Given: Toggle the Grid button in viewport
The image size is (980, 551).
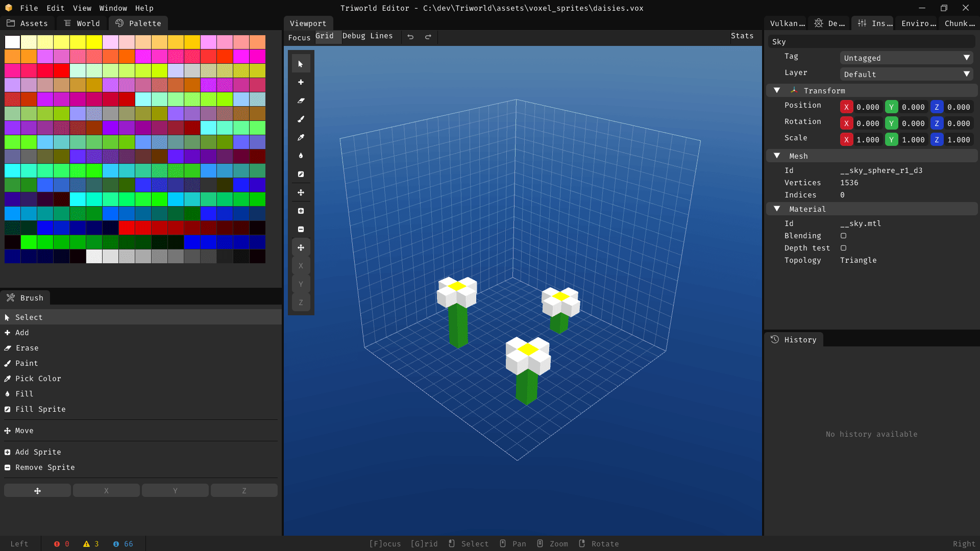Looking at the screenshot, I should coord(325,36).
